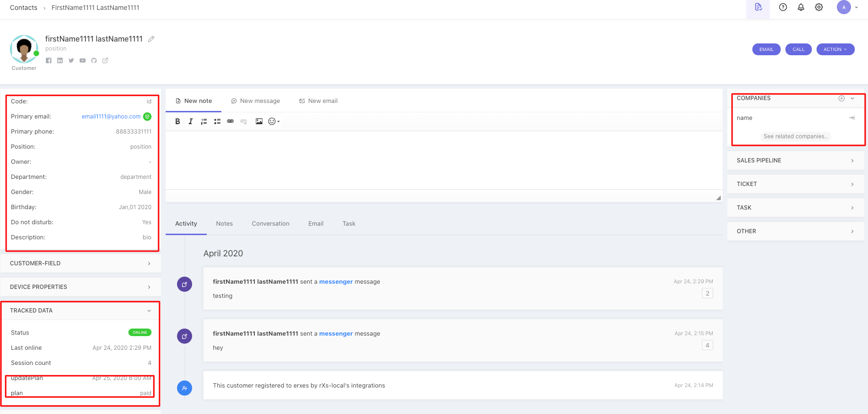Click the messenger icon beside 'hey' activity

185,336
